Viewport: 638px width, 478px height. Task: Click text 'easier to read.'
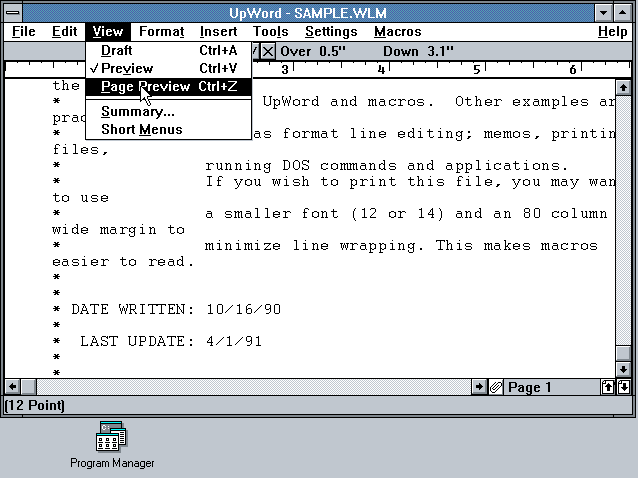[123, 262]
